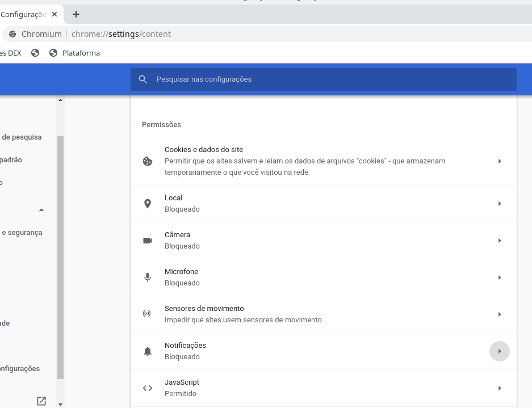Viewport: 532px width, 408px height.
Task: Close the Configurações tab
Action: [55, 14]
